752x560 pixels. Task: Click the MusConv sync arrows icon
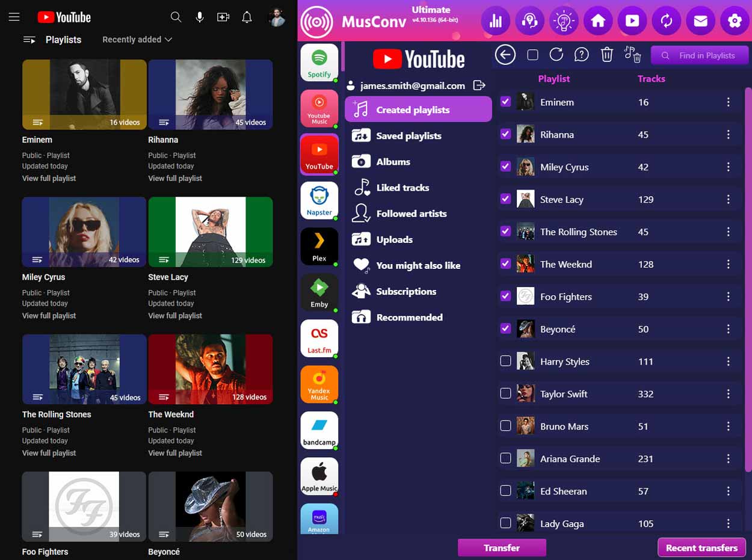667,22
